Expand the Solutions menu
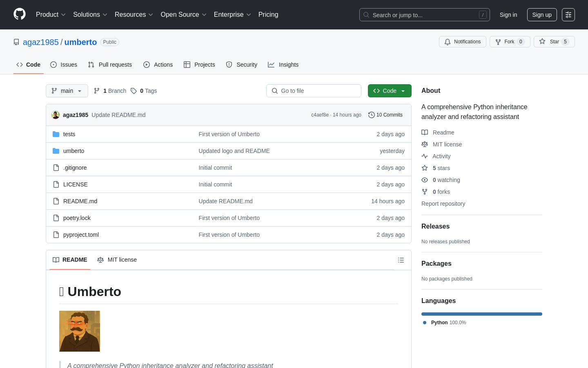The height and width of the screenshot is (368, 588). point(90,15)
